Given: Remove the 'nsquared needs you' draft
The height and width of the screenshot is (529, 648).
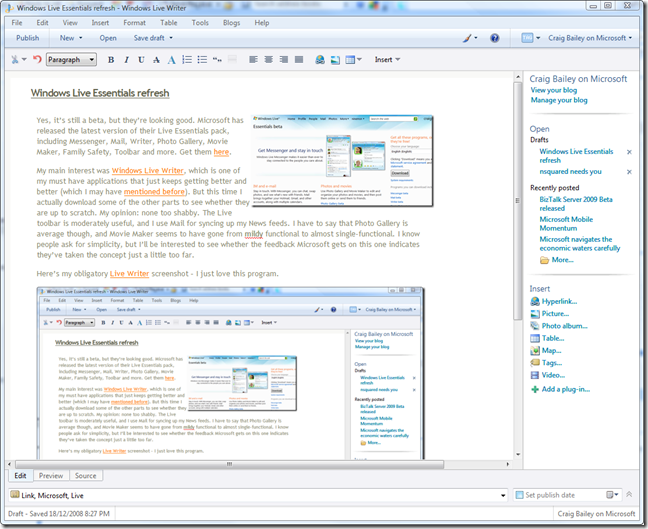Looking at the screenshot, I should click(x=628, y=171).
